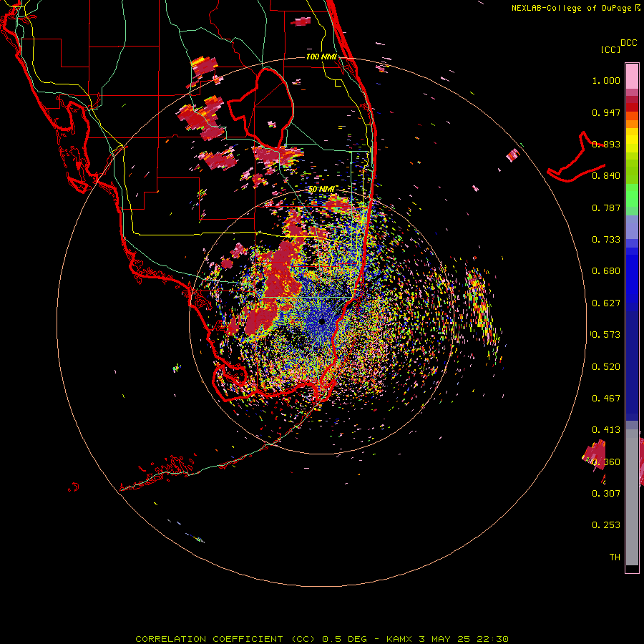The width and height of the screenshot is (644, 644).
Task: Click the 0.573 color scale label
Action: point(606,335)
